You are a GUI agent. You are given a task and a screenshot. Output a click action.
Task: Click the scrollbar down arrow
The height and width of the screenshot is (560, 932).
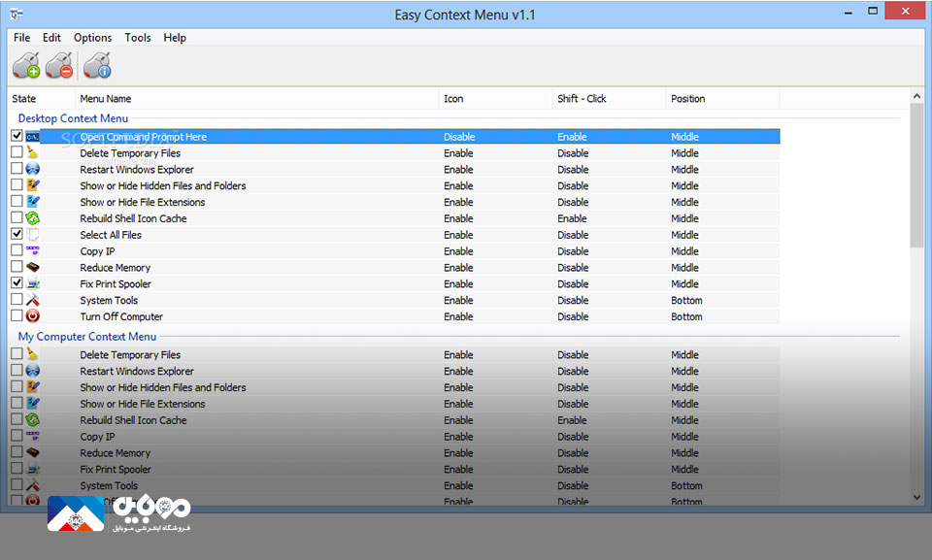[x=916, y=497]
